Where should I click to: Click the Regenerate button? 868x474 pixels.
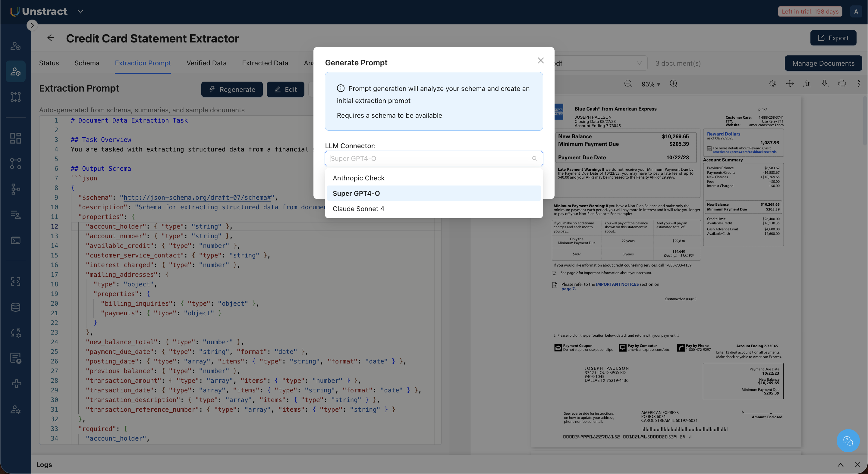pyautogui.click(x=232, y=89)
